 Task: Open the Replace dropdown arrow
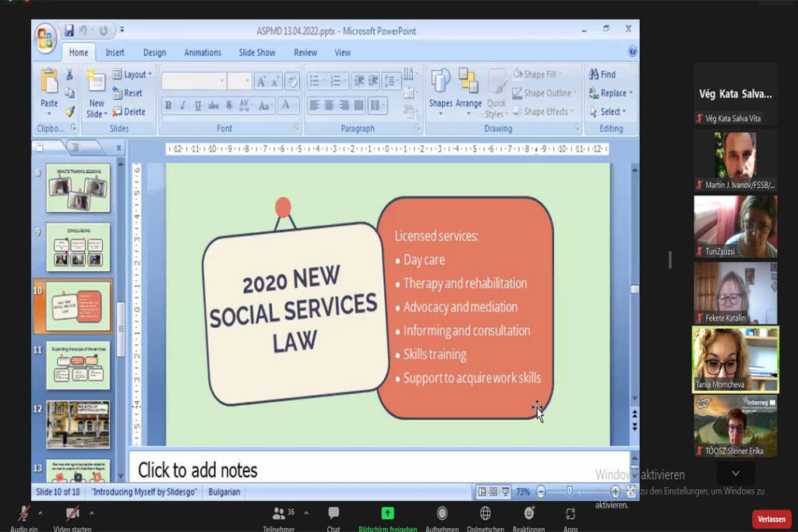[x=631, y=93]
